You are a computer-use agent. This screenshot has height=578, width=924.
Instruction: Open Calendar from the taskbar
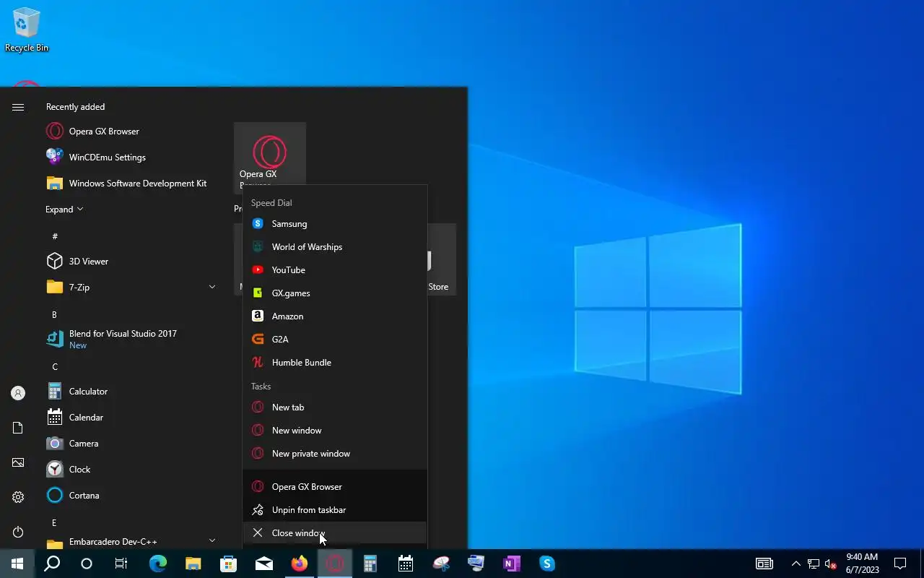point(405,564)
